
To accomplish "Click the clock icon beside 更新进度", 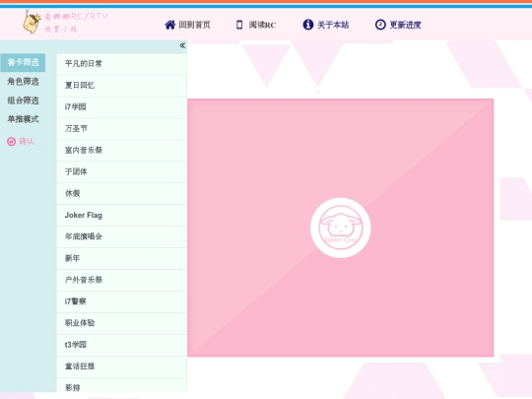I will coord(380,25).
